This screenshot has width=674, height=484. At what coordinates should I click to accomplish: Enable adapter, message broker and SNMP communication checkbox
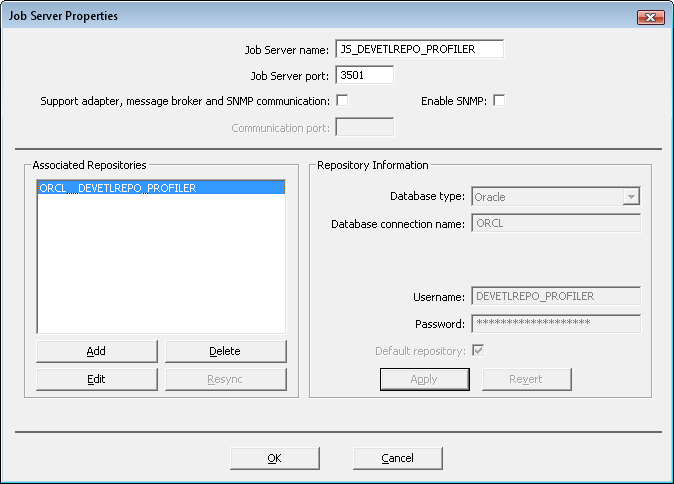(342, 101)
